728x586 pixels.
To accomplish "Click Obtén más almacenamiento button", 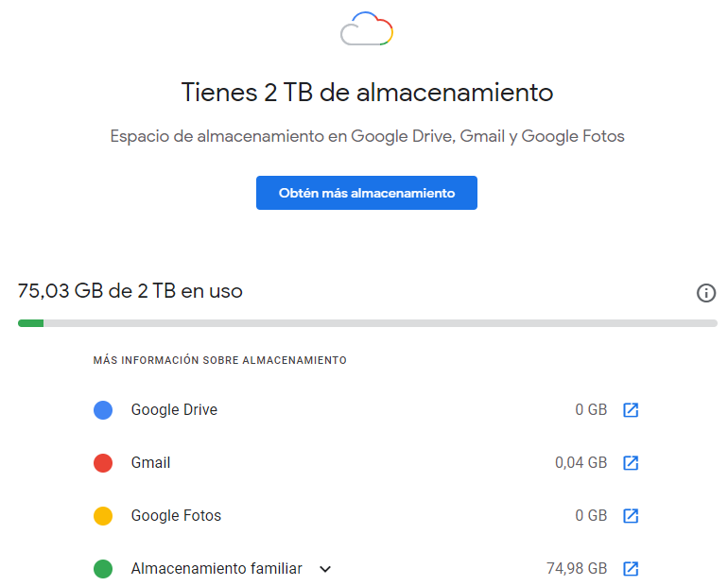I will click(366, 193).
